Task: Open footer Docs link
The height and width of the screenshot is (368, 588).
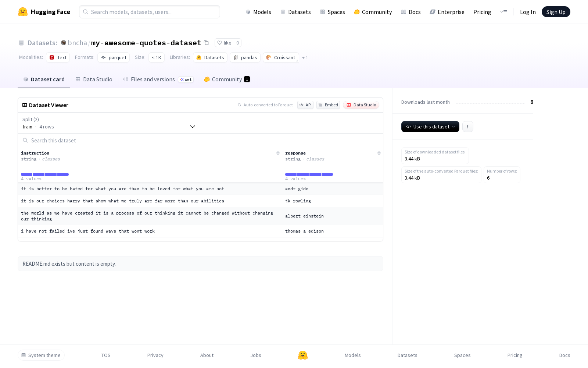Action: (x=564, y=355)
